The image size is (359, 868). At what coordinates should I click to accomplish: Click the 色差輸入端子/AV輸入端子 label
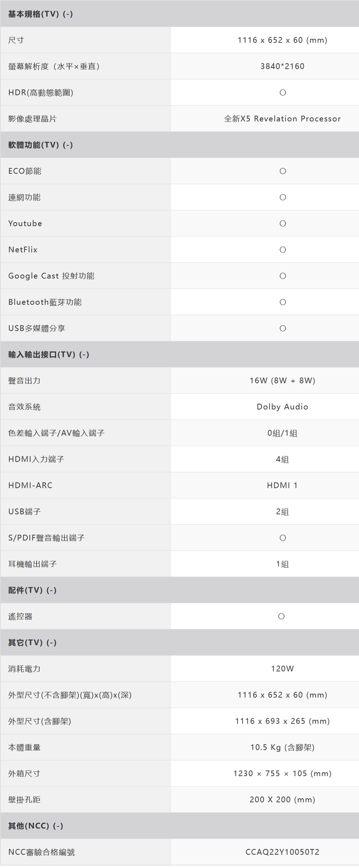point(56,433)
